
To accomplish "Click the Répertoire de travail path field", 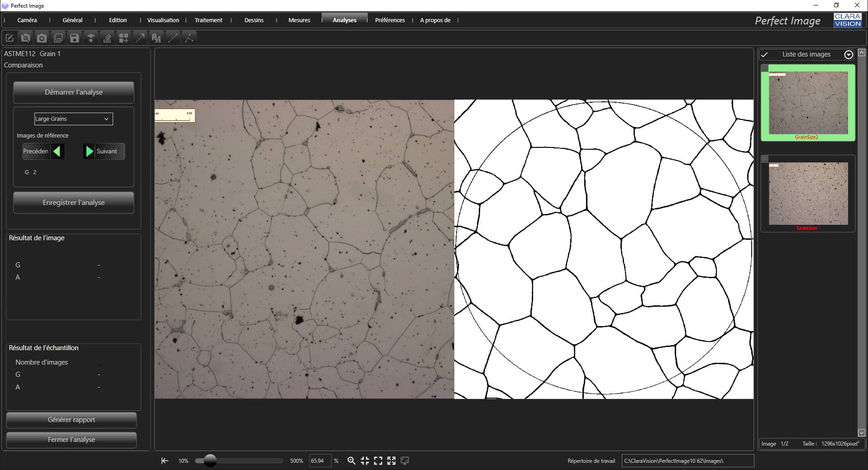I will pos(687,461).
